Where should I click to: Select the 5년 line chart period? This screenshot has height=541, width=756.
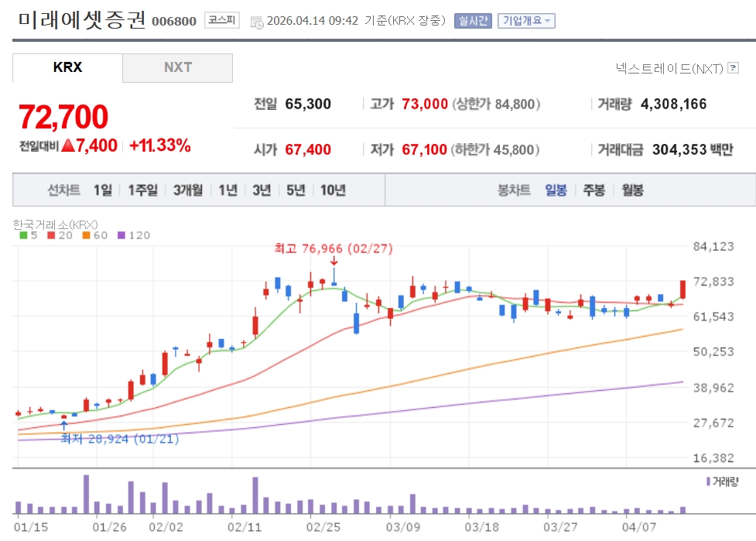point(296,190)
